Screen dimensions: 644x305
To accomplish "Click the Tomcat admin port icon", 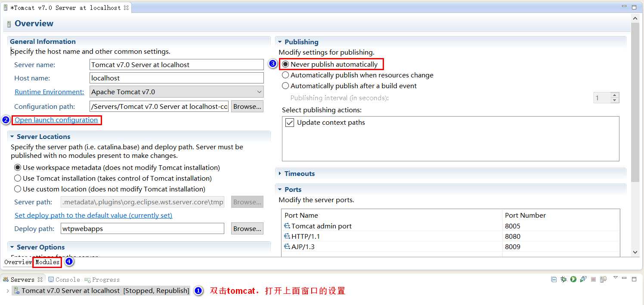I will coord(287,226).
